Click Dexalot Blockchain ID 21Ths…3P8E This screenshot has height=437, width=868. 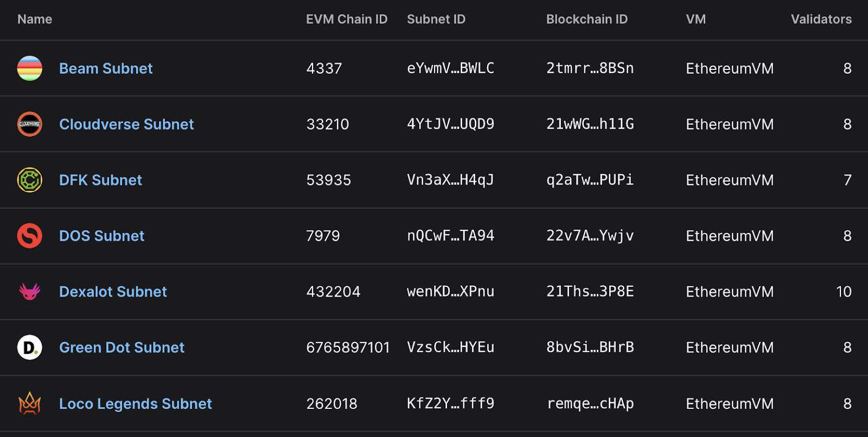click(x=590, y=292)
